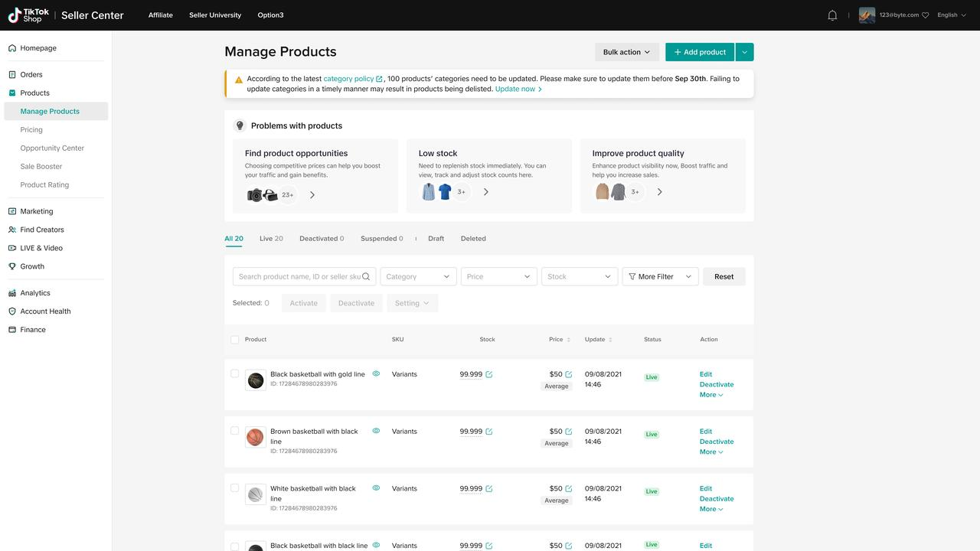Tick the select-all products checkbox in the header
980x551 pixels.
tap(234, 339)
